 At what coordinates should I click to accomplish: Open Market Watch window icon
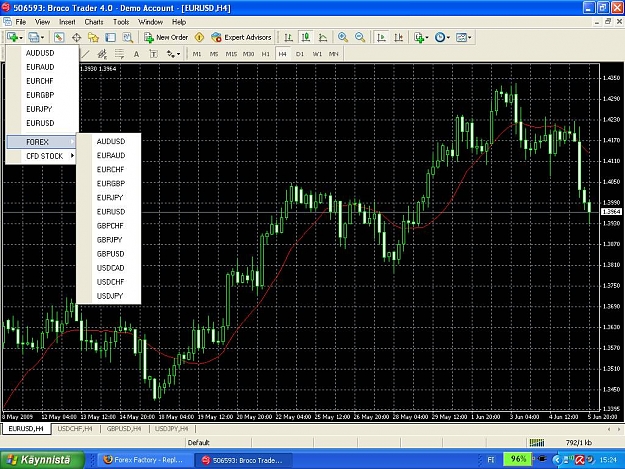pos(59,37)
